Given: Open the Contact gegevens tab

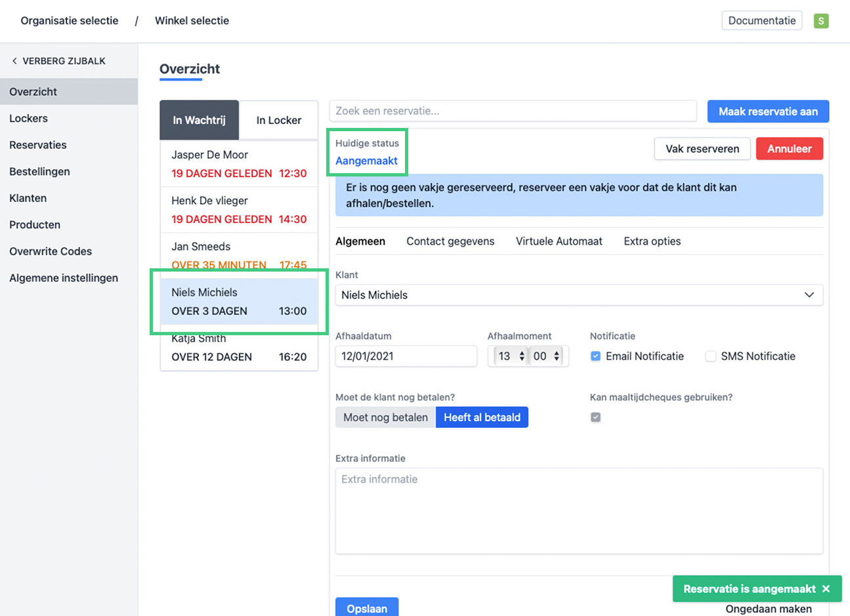Looking at the screenshot, I should point(450,241).
